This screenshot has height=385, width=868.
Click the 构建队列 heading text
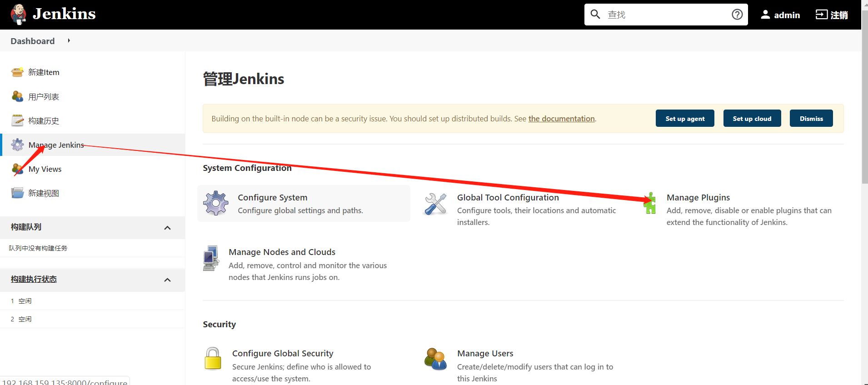[26, 227]
